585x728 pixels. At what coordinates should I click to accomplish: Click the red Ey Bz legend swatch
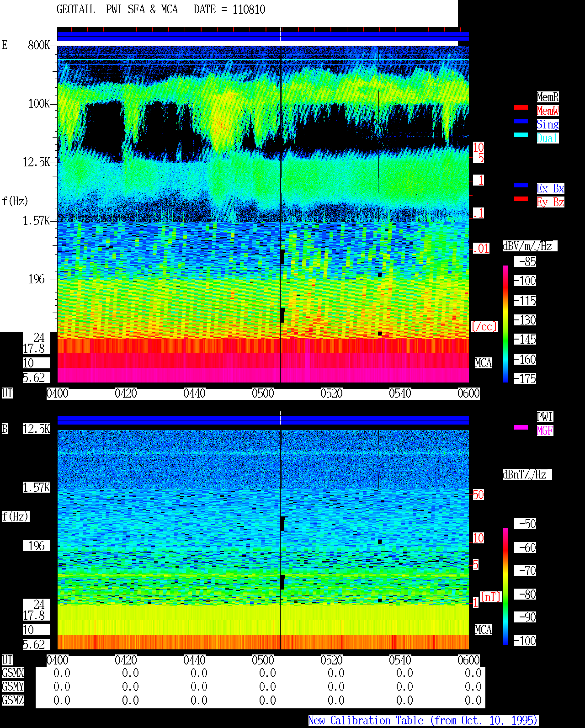(x=521, y=199)
